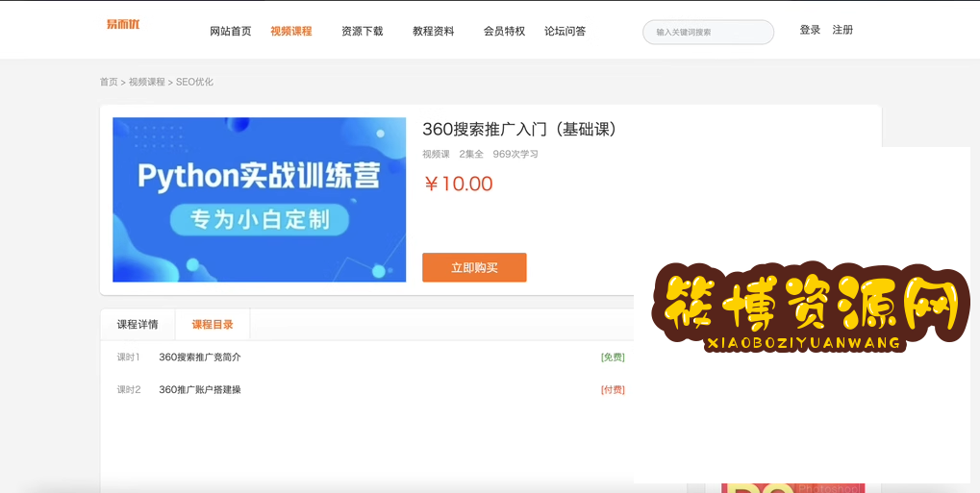This screenshot has height=493, width=980.
Task: Click the 2集全 text
Action: pos(471,155)
